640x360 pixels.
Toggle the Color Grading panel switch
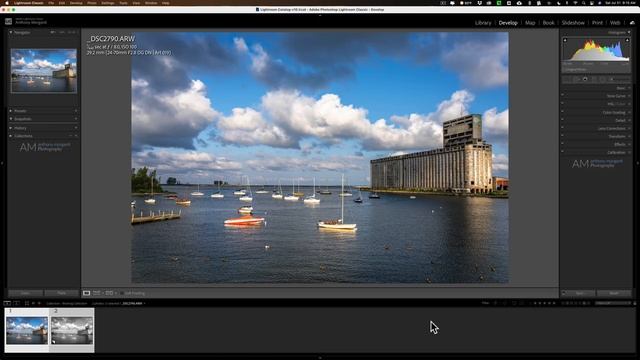[x=562, y=112]
